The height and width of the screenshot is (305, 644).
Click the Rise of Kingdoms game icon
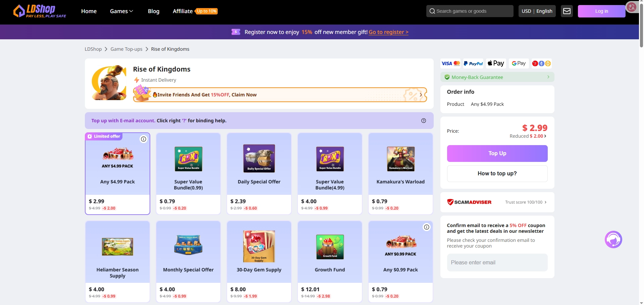point(109,83)
